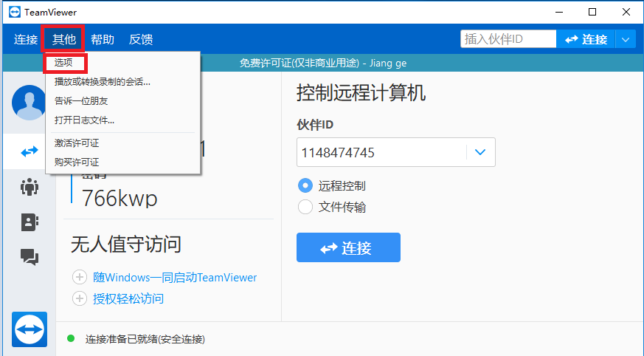The image size is (644, 356).
Task: Open the 连接 menu in menu bar
Action: coord(26,39)
